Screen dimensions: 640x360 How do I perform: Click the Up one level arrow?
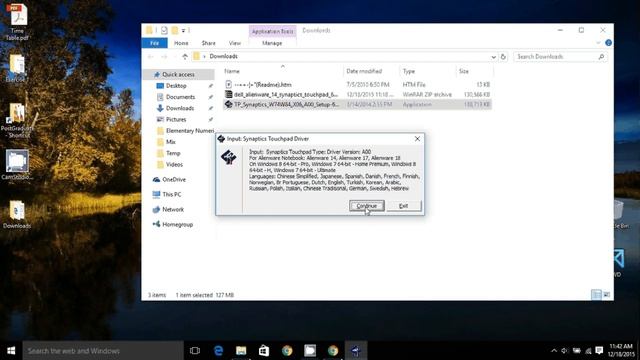[185, 57]
